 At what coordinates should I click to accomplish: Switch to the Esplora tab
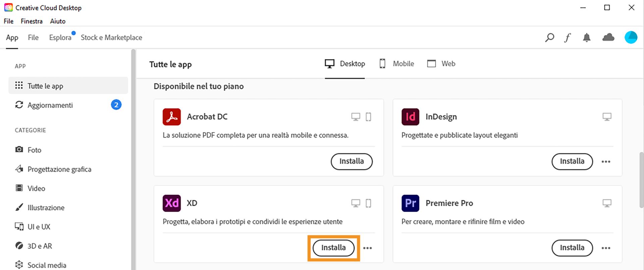[x=60, y=38]
